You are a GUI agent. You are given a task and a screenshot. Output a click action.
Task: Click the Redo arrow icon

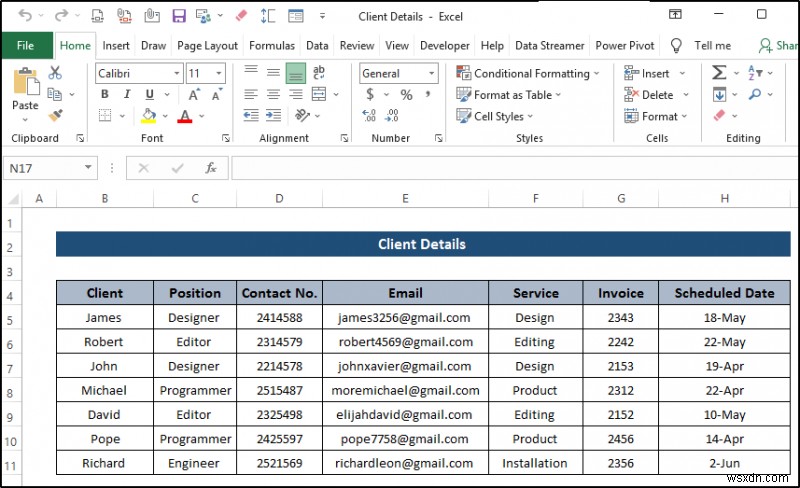tap(61, 16)
